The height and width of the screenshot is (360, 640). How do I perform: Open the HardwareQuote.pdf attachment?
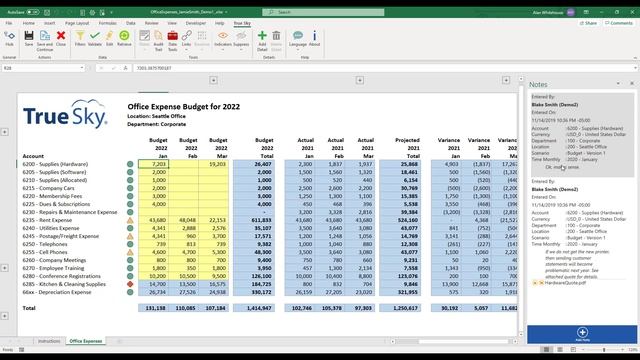coord(565,283)
